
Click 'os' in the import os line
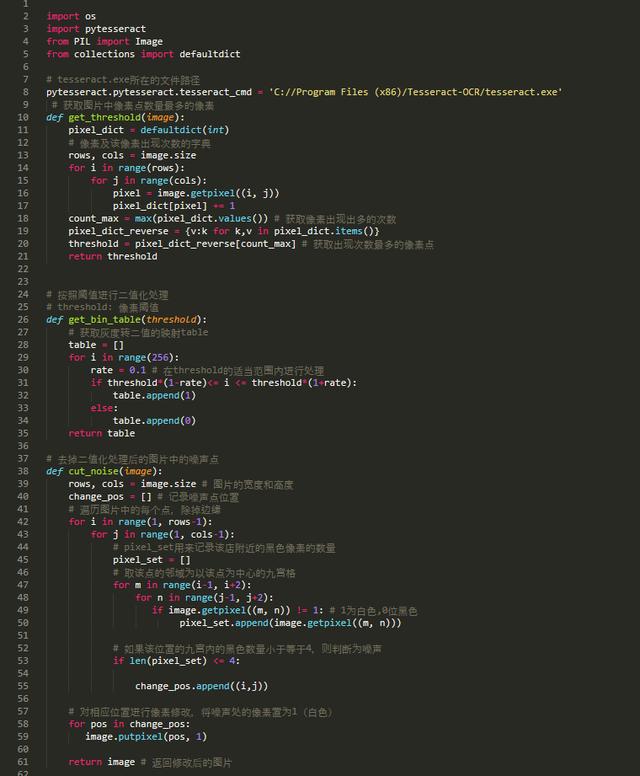(90, 16)
